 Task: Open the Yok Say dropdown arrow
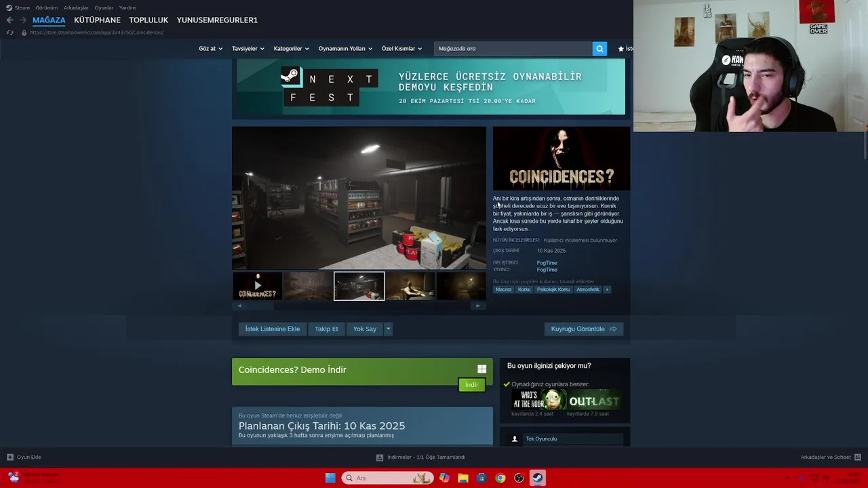[x=388, y=329]
